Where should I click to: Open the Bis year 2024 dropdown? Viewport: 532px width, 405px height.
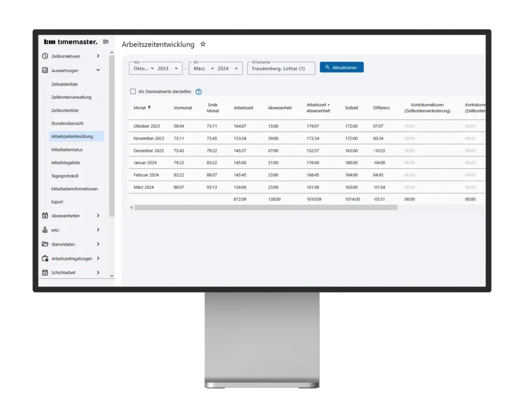point(229,69)
